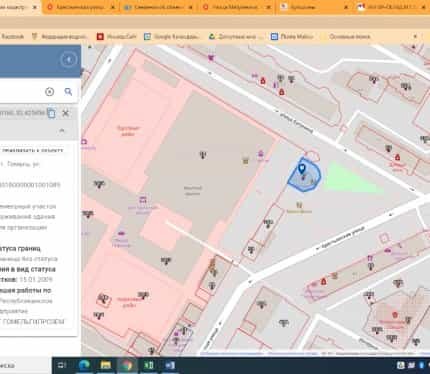
Task: Click red circle marker in bottom-right building
Action: click(x=395, y=315)
